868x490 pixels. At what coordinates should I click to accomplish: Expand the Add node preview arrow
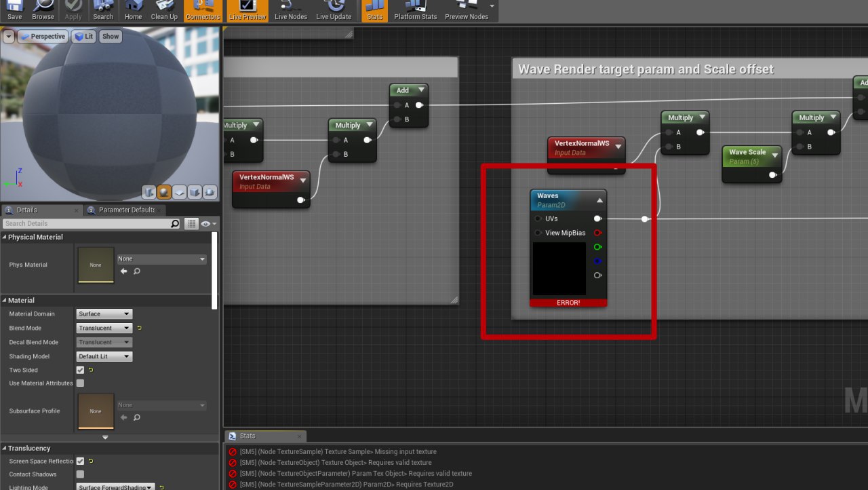(421, 90)
